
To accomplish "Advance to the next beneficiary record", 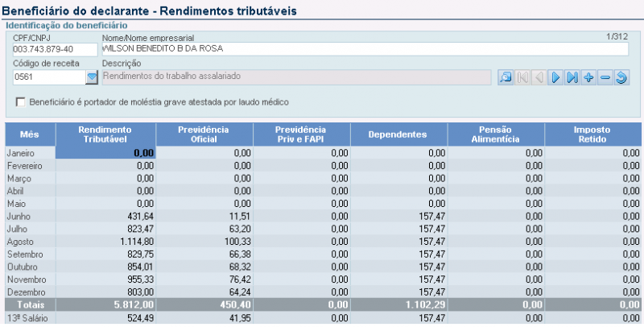I will tap(555, 77).
